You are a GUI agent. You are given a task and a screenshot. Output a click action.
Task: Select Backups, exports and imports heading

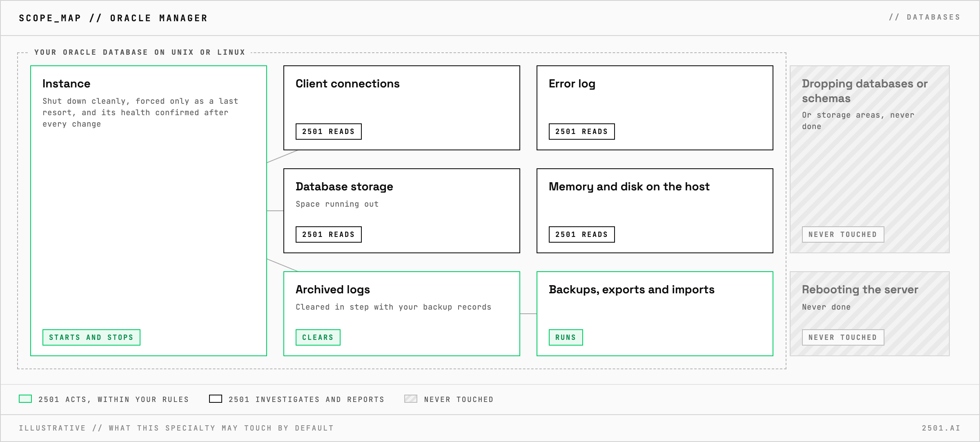[632, 290]
